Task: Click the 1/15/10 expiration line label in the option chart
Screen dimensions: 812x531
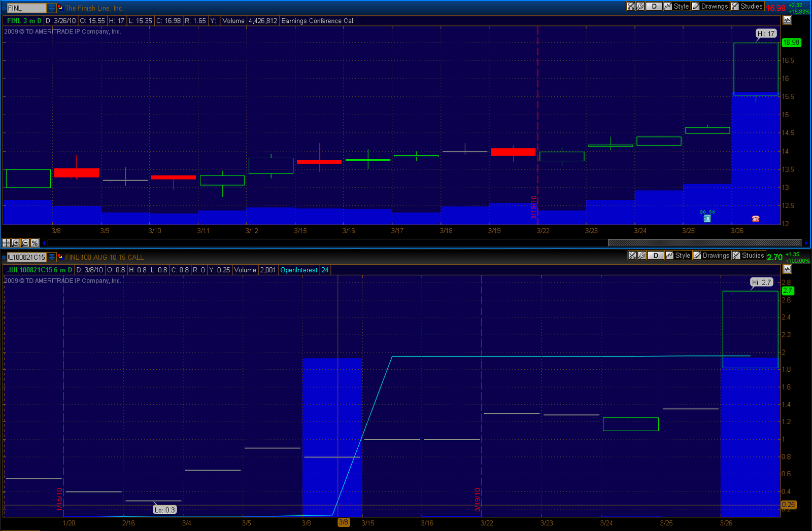Action: coord(59,500)
